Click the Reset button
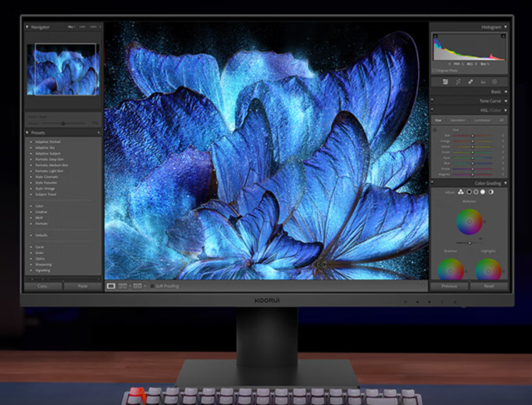The width and height of the screenshot is (532, 405). [x=489, y=286]
